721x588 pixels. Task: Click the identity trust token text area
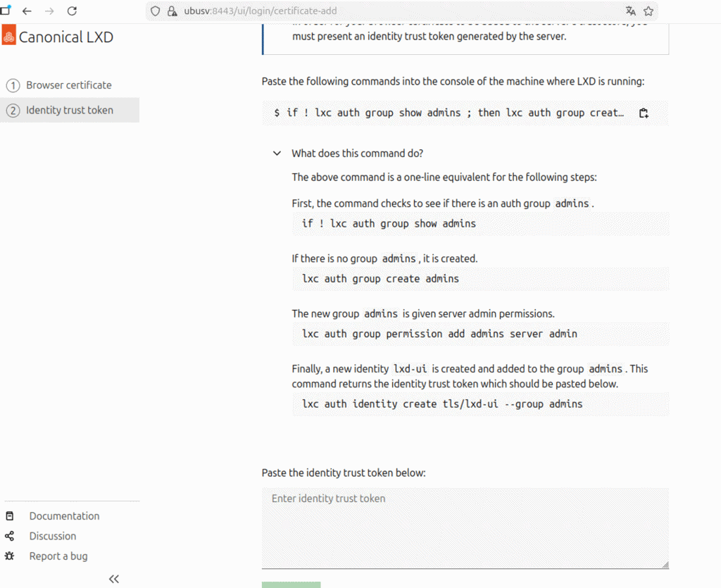465,528
